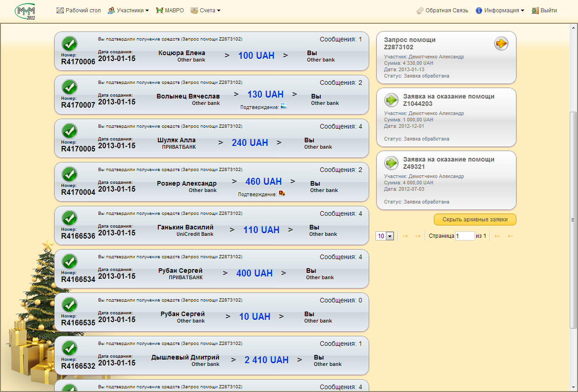Image resolution: width=578 pixels, height=392 pixels.
Task: Click green checkmark icon for order R4170006
Action: click(69, 44)
